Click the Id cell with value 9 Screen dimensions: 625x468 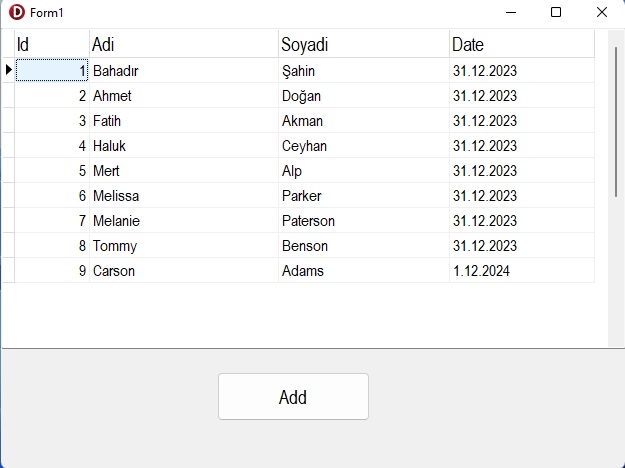52,271
